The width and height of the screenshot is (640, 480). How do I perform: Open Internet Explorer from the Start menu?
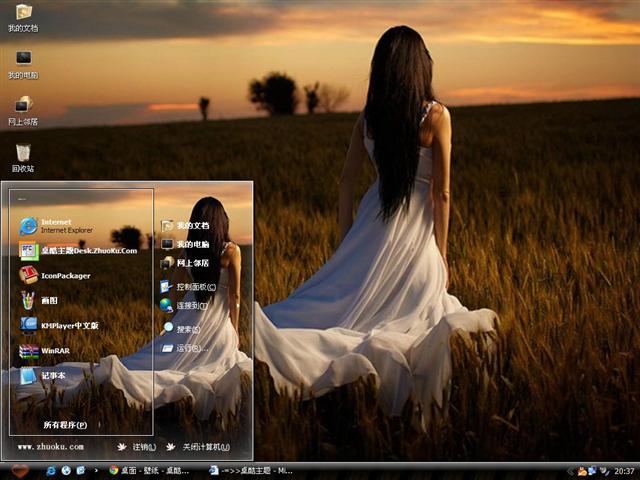[x=60, y=225]
